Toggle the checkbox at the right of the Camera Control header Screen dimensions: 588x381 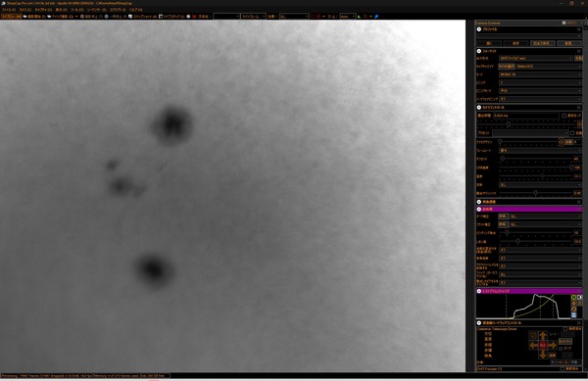tap(579, 108)
